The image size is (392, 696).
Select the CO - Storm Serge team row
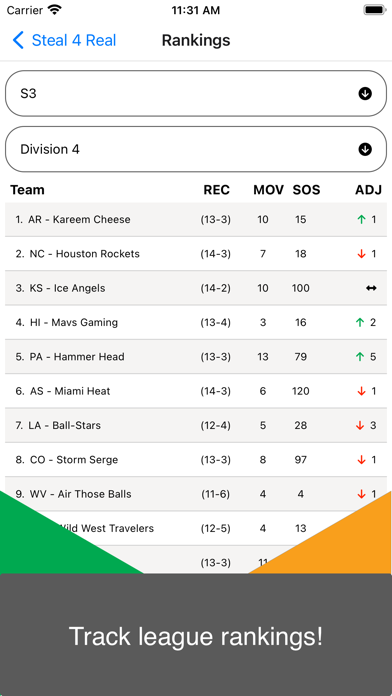(x=196, y=459)
